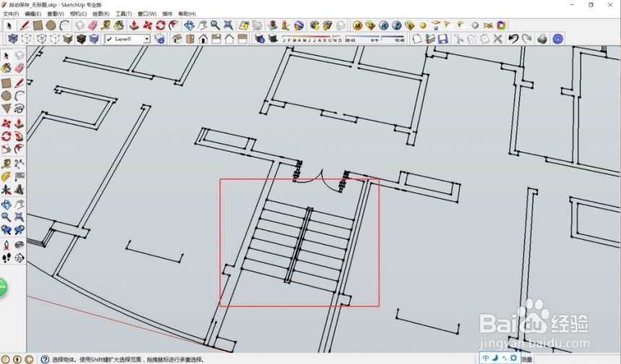Adjust the shadow time of day slider
This screenshot has width=621, height=364.
click(x=375, y=39)
